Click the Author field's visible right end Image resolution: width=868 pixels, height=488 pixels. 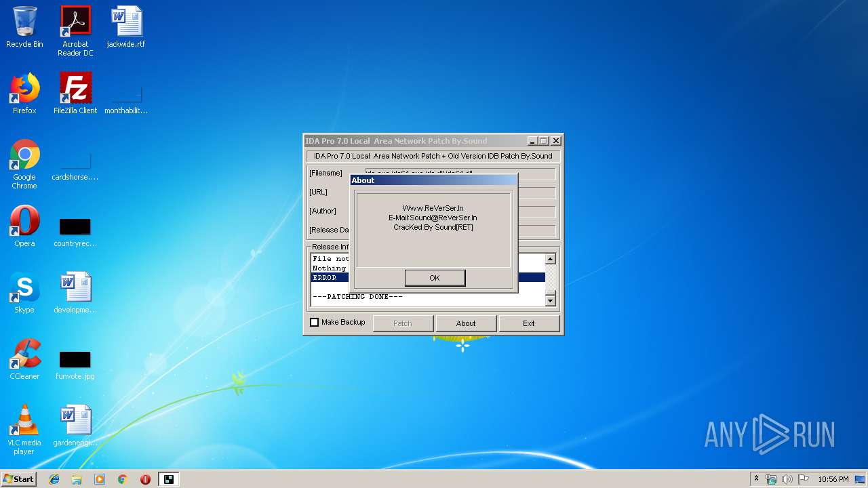click(536, 212)
